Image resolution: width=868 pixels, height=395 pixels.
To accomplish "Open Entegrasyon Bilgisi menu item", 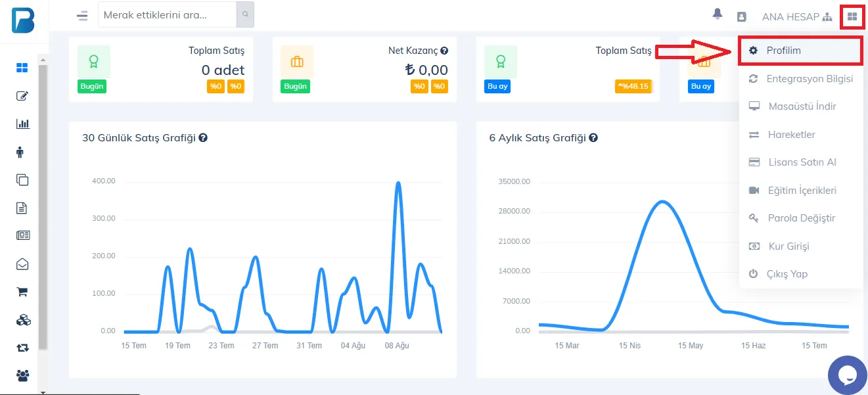I will (x=801, y=79).
